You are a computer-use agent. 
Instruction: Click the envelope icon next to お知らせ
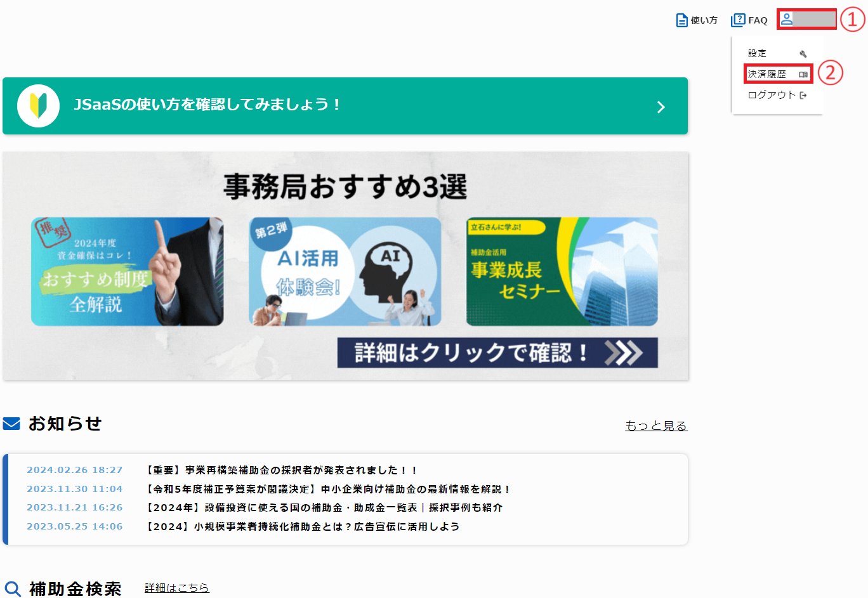tap(10, 424)
